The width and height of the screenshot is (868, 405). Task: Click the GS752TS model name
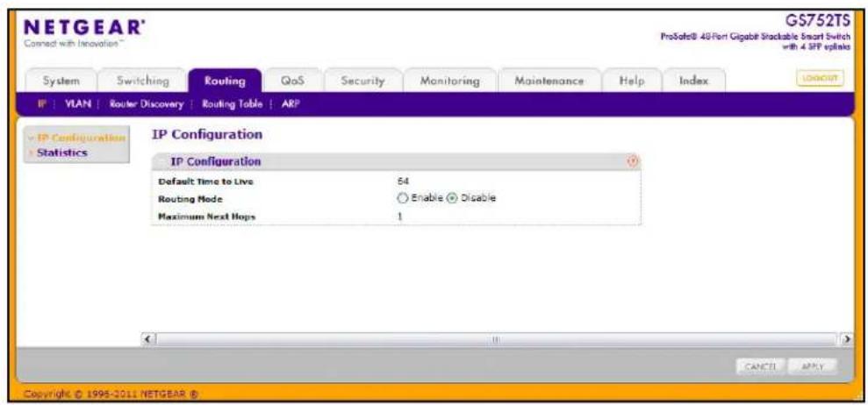coord(816,23)
